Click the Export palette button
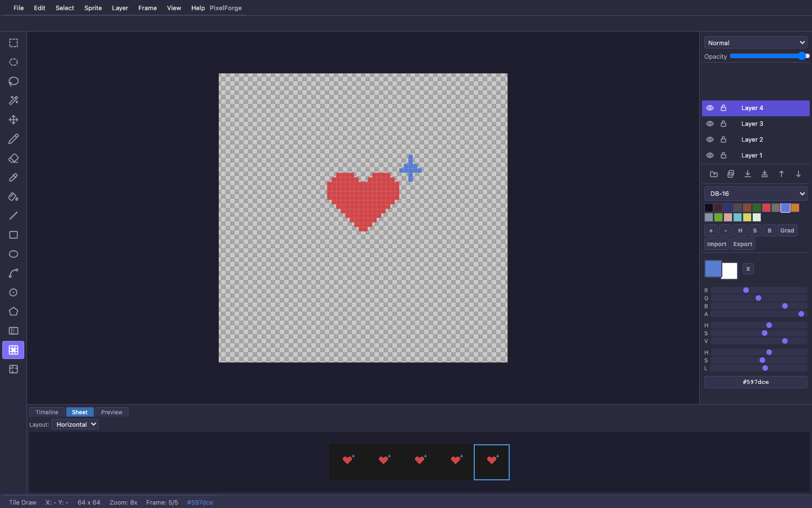The image size is (812, 508). tap(743, 244)
